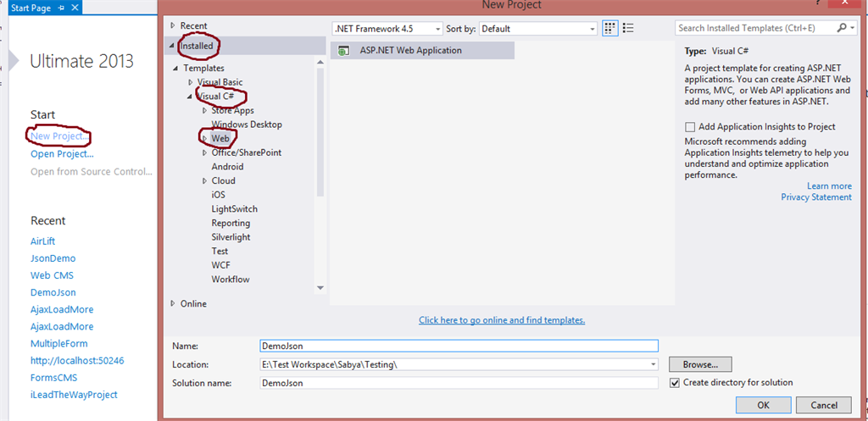Expand the Recent node
868x421 pixels.
[173, 25]
